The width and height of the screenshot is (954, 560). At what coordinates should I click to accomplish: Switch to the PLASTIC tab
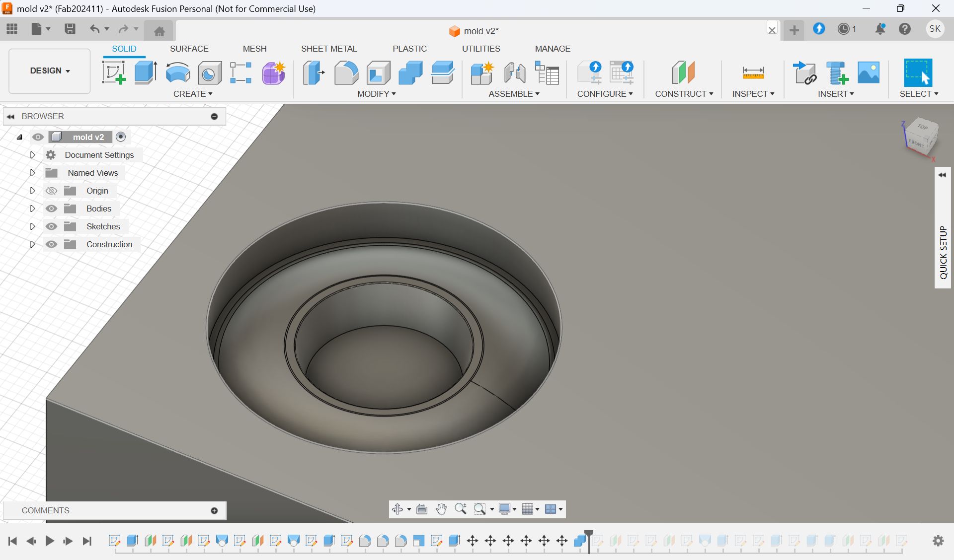(409, 49)
